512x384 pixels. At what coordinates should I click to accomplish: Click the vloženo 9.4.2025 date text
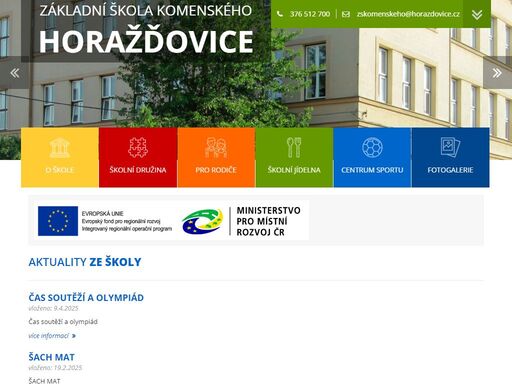tap(53, 308)
